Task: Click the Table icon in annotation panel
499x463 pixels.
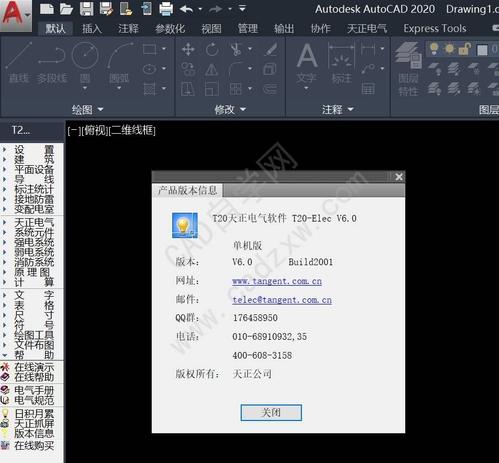Action: pyautogui.click(x=368, y=89)
